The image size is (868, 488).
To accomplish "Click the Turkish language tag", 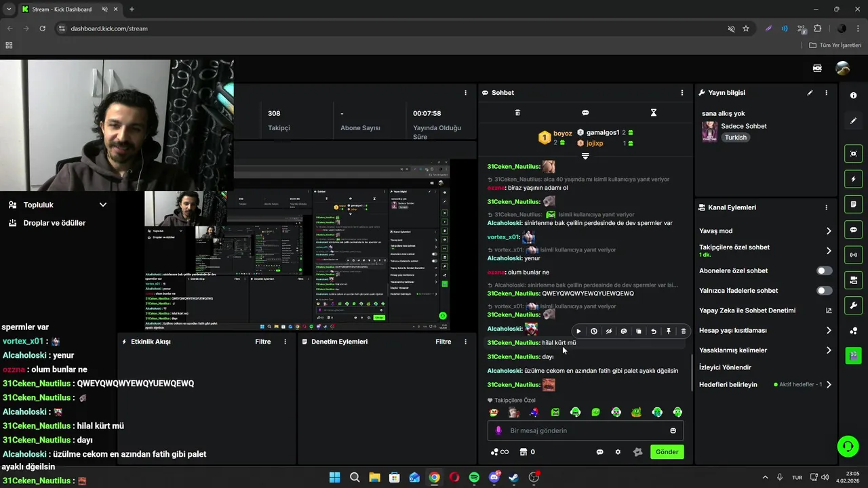I will 735,138.
